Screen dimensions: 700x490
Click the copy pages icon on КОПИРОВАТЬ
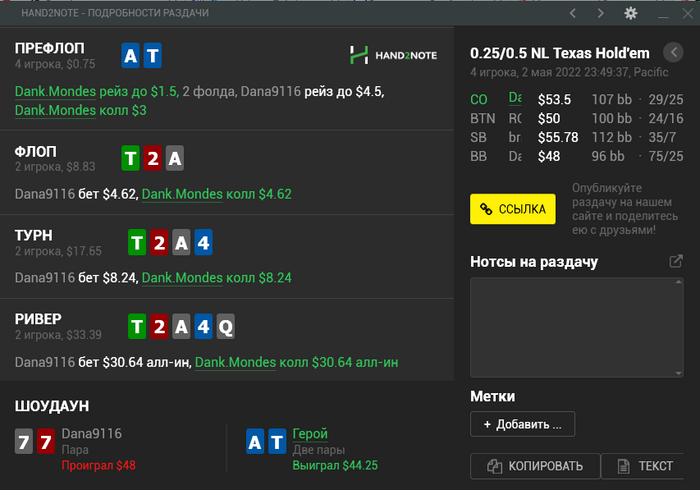(494, 466)
